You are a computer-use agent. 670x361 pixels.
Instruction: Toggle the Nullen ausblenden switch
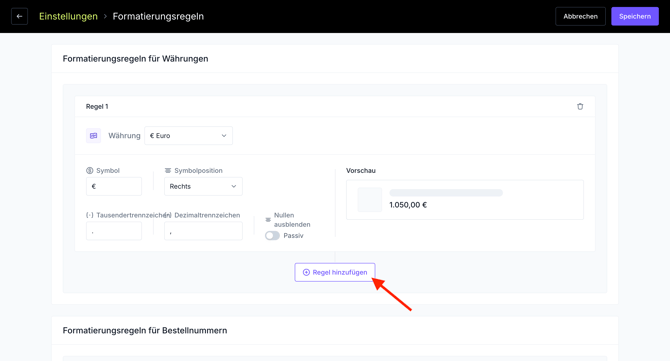[x=272, y=235]
